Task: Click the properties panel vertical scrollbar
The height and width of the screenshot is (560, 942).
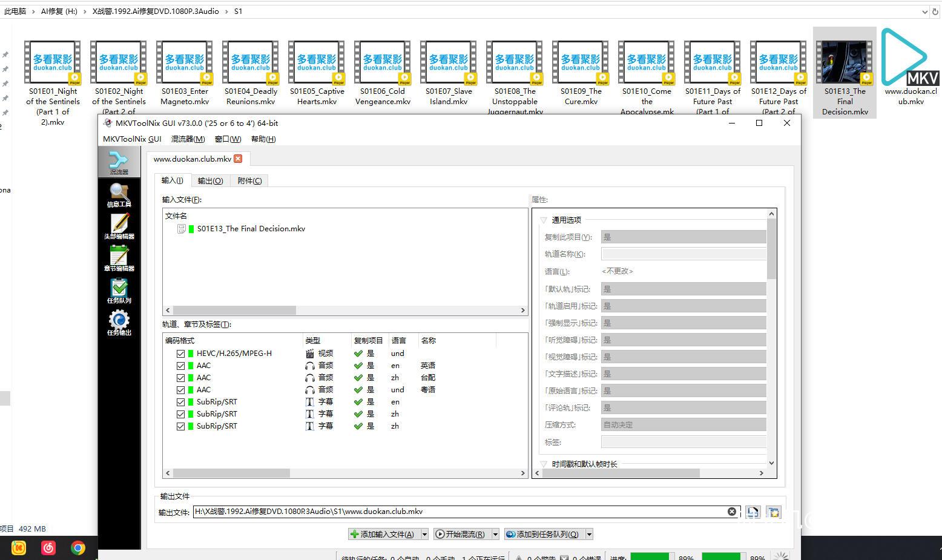Action: point(771,248)
